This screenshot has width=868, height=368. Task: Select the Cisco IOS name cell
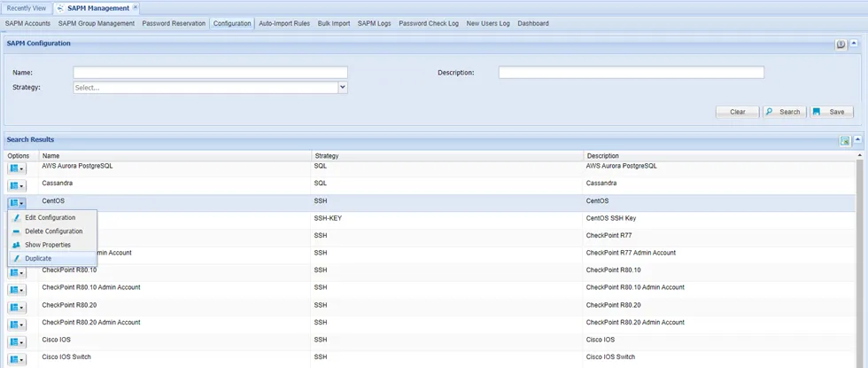click(x=57, y=339)
